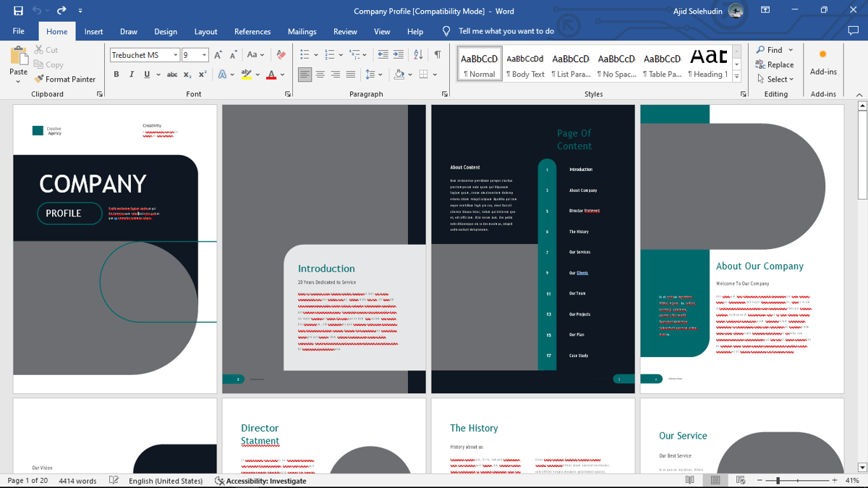Select the Heading 1 style

tap(707, 64)
